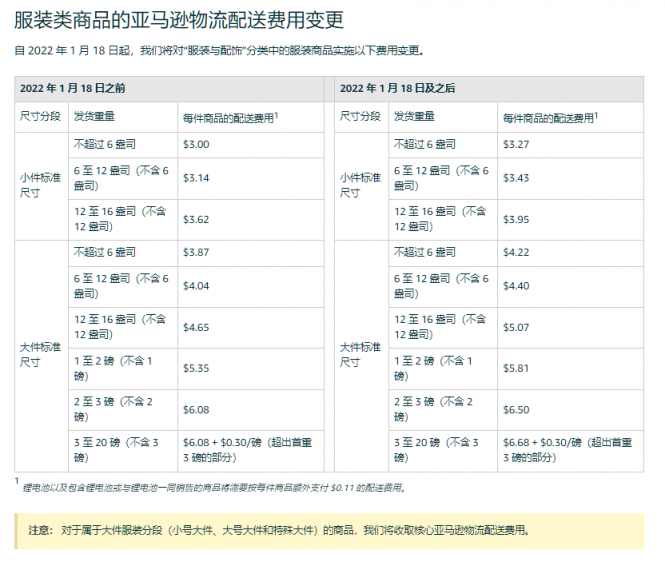Click the lithium battery footnote mentioning $0.11

coord(214,488)
